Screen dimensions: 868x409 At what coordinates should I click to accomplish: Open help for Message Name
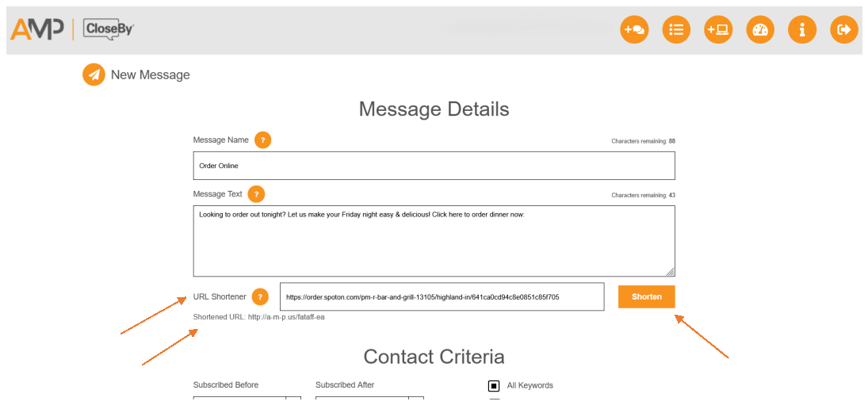[x=262, y=140]
